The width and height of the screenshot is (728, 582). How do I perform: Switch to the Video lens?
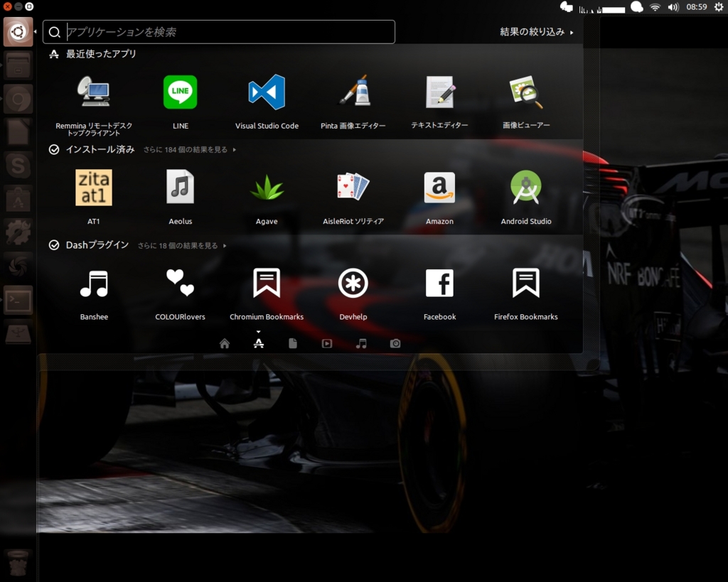point(327,343)
